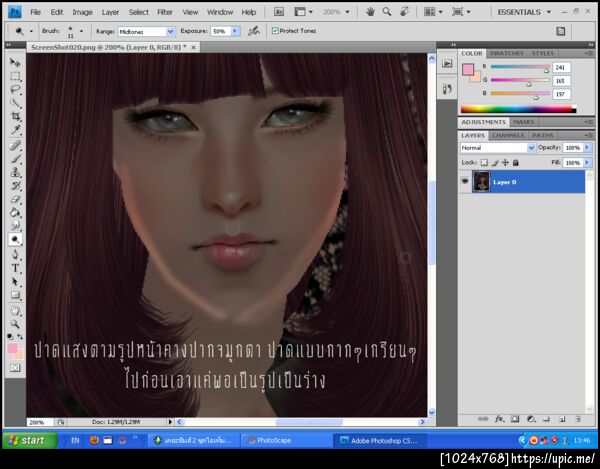Open the ESSENTIALS workspace dropdown

pyautogui.click(x=524, y=12)
